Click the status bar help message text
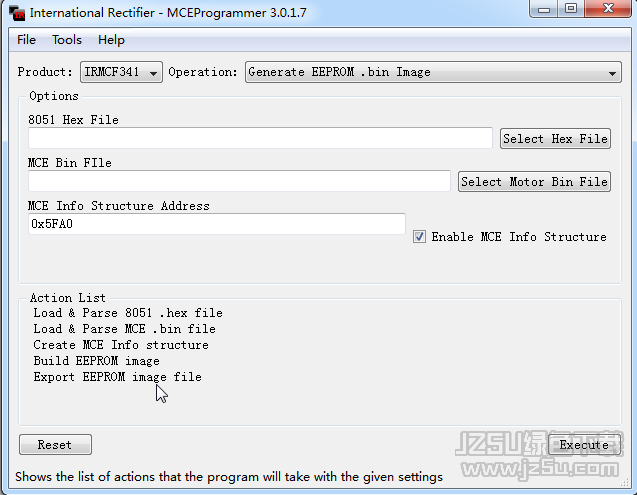Screen dimensions: 637x495 click(229, 476)
